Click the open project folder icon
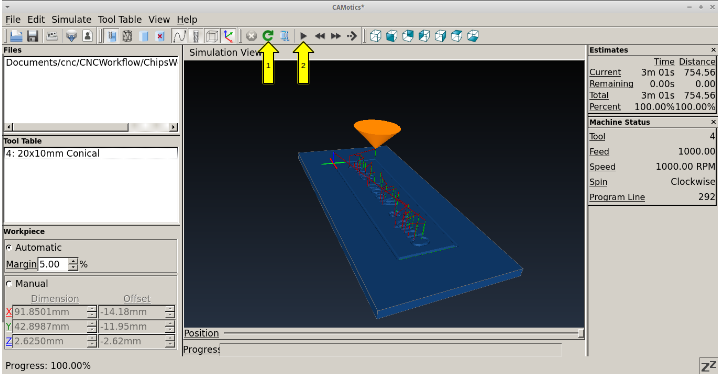The height and width of the screenshot is (374, 721). pyautogui.click(x=16, y=35)
